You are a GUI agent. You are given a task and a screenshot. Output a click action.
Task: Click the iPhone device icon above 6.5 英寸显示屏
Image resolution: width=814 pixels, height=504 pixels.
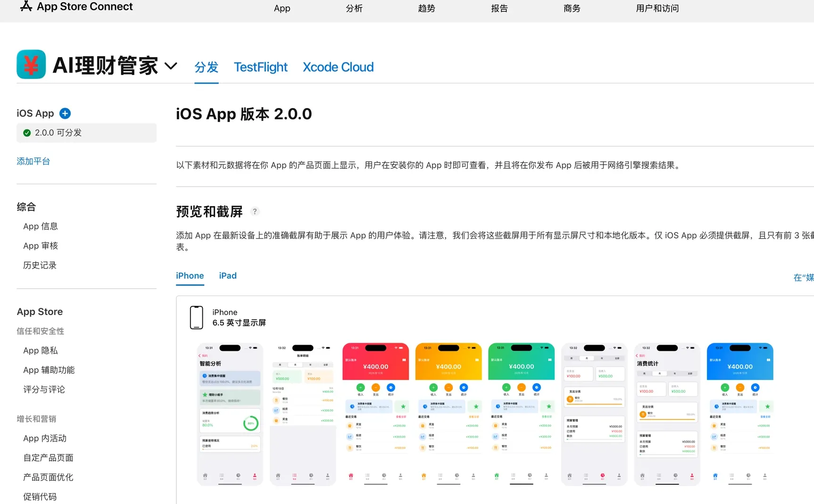click(x=196, y=317)
